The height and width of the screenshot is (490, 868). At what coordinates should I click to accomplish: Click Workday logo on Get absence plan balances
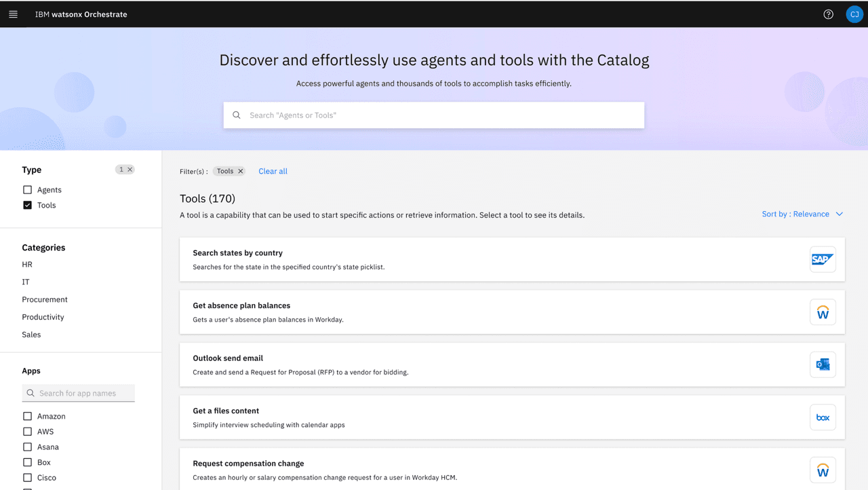point(823,312)
